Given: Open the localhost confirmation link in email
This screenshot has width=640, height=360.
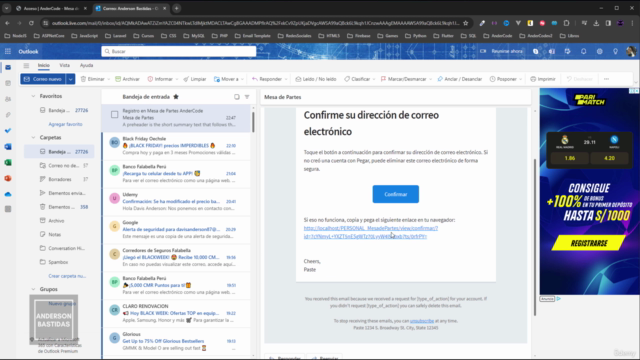Looking at the screenshot, I should (x=370, y=232).
